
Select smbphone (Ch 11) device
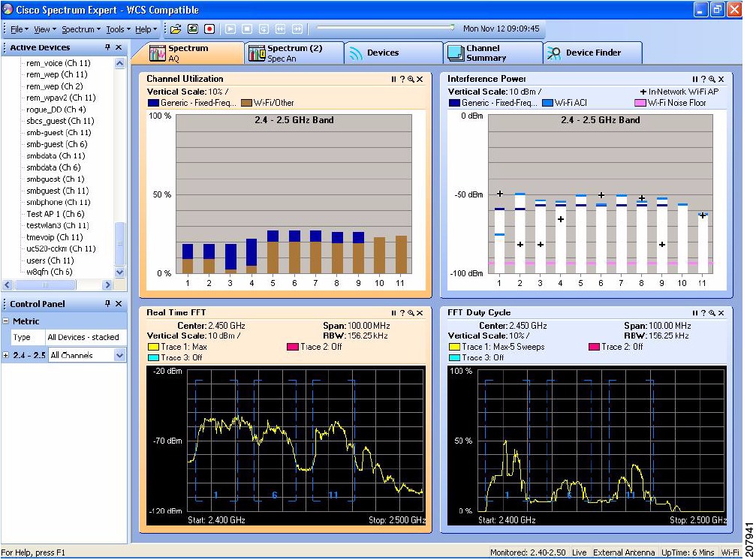59,202
